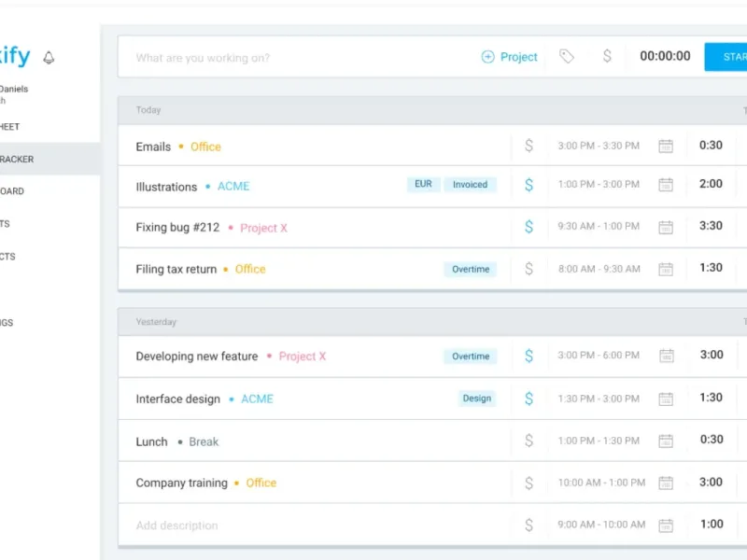Open calendar for Company training entry
The height and width of the screenshot is (560, 747).
666,483
